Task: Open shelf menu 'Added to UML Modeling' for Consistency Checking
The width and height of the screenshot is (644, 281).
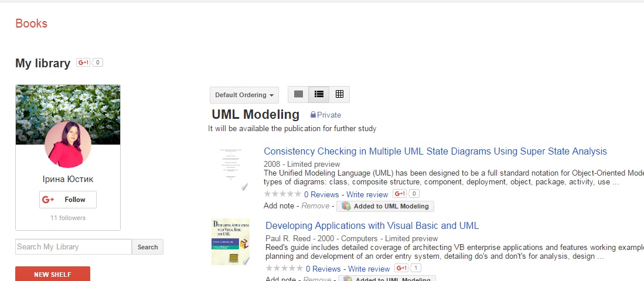Action: pyautogui.click(x=385, y=206)
